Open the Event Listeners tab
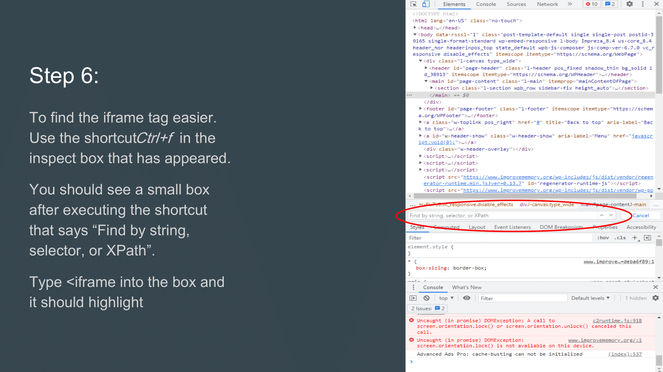This screenshot has height=372, width=663. pos(512,227)
